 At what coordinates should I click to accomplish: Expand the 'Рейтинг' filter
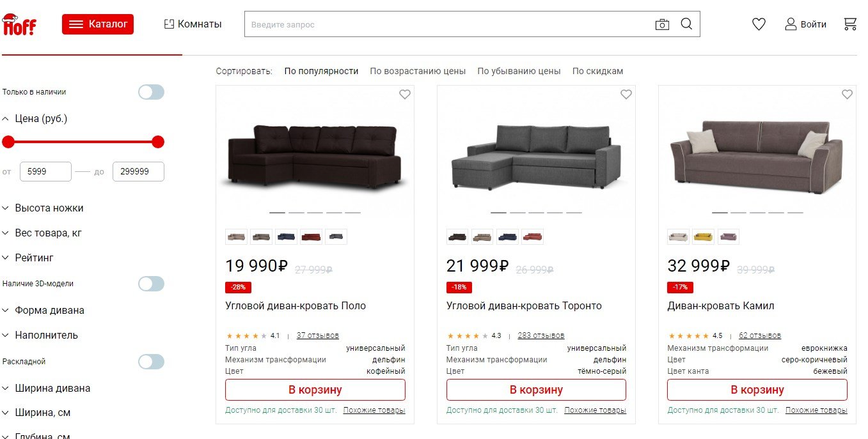[28, 258]
